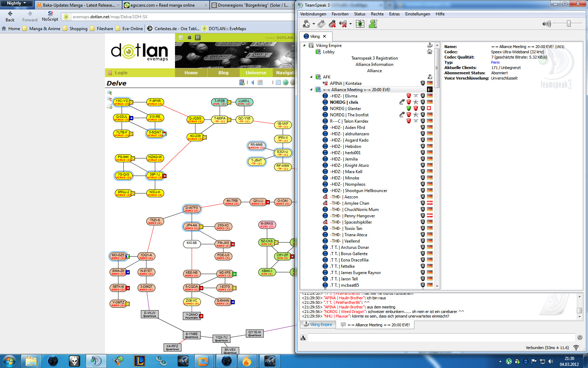Open the speaker mute dropdown arrow
The width and height of the screenshot is (588, 368).
tap(350, 24)
